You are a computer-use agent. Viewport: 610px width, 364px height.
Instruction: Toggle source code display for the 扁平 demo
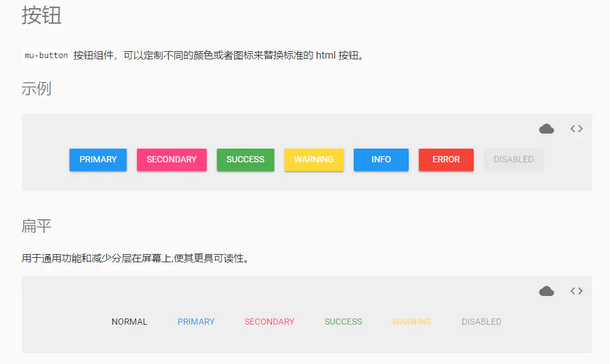click(576, 290)
